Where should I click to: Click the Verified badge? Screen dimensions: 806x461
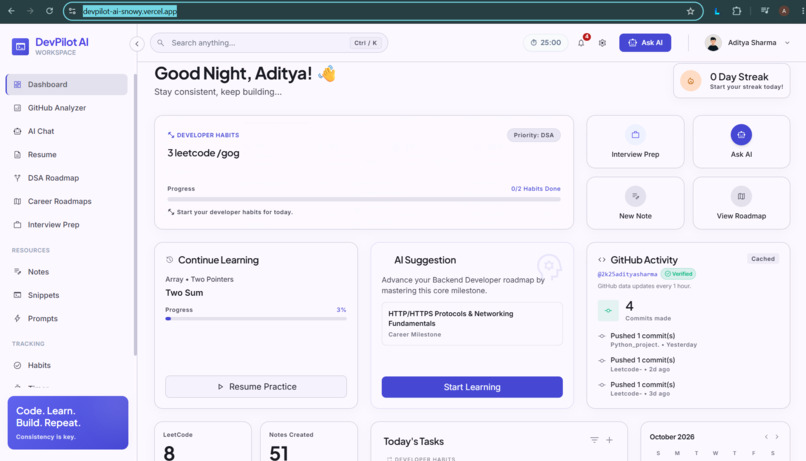679,274
